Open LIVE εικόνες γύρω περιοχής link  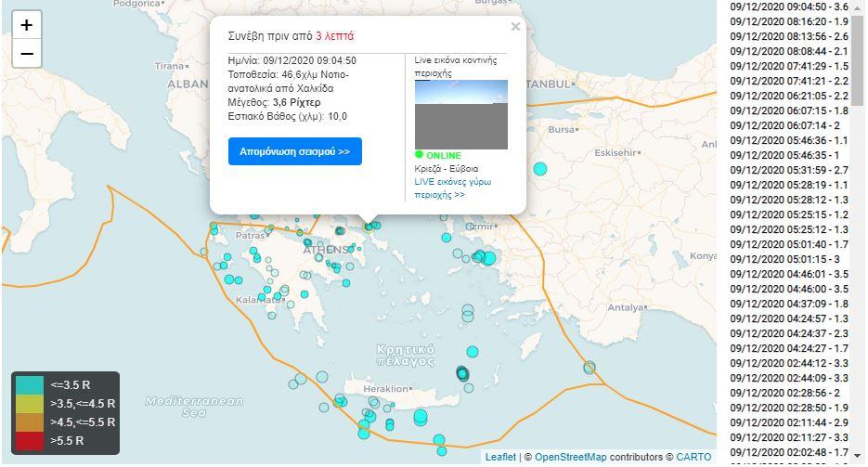click(x=453, y=188)
